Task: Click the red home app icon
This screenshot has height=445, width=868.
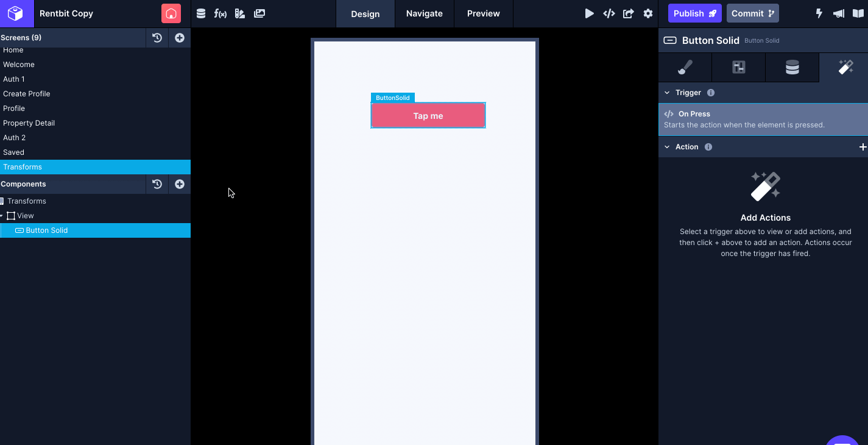Action: click(x=171, y=13)
